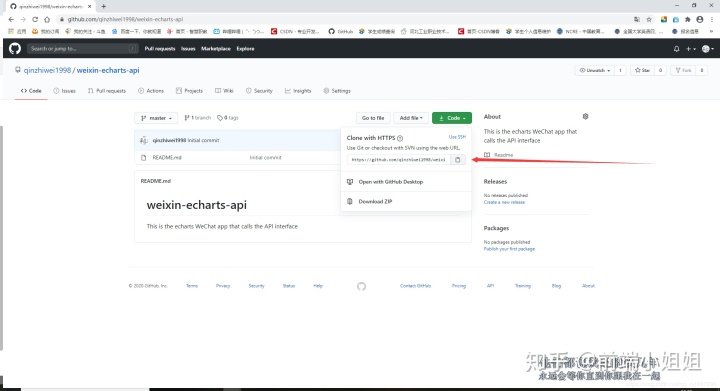
Task: Open the Readme link in About
Action: [499, 155]
